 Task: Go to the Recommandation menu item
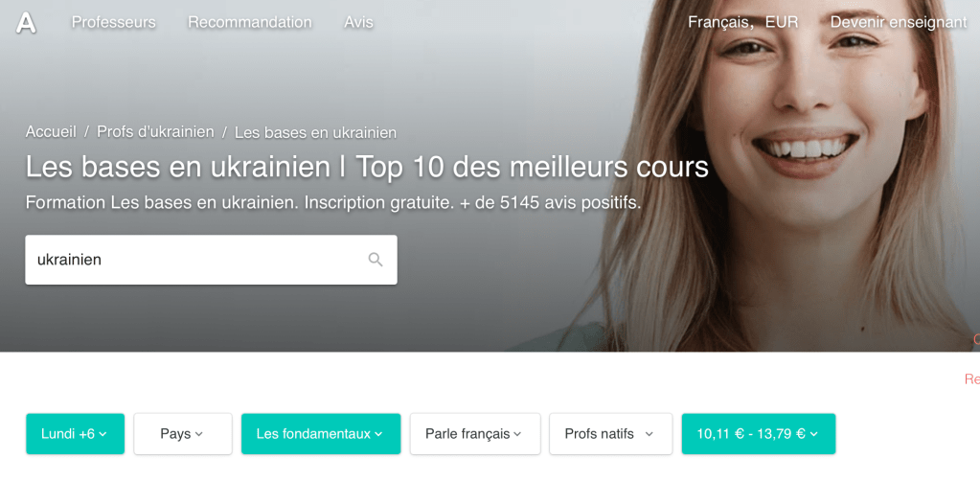click(x=250, y=23)
